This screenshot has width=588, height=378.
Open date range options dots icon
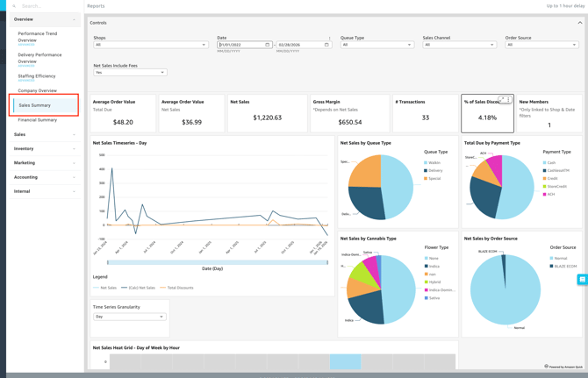tap(330, 38)
